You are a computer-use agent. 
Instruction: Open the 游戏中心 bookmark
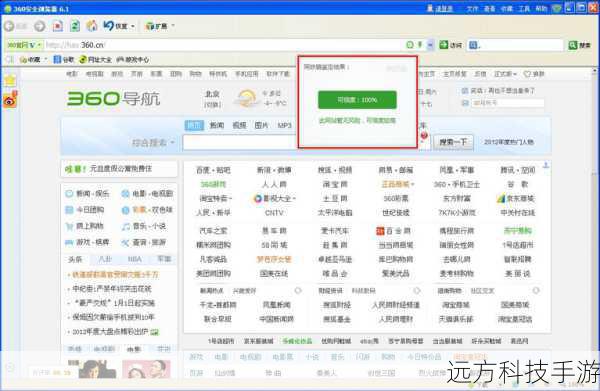pos(133,60)
